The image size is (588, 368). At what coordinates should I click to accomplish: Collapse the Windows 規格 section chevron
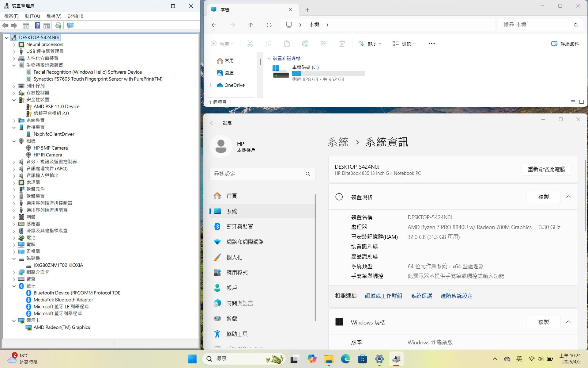click(568, 322)
